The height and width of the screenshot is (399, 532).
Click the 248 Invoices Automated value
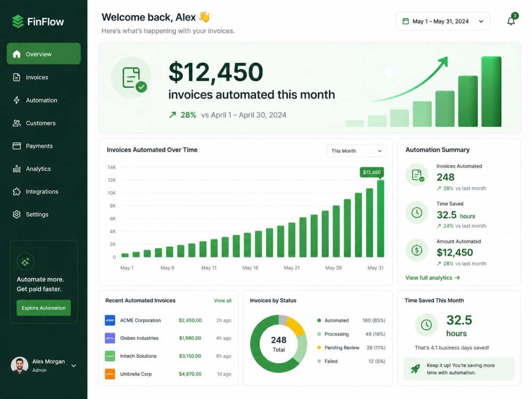(445, 177)
